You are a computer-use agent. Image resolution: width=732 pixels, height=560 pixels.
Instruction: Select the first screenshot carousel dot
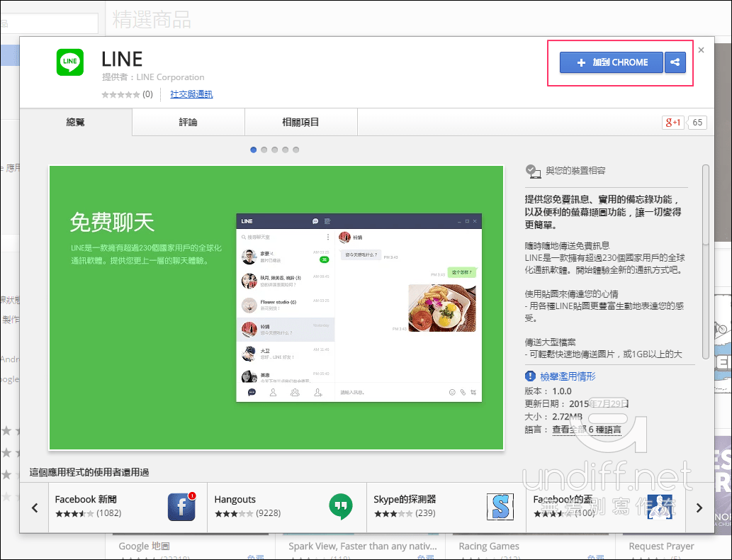click(x=254, y=150)
